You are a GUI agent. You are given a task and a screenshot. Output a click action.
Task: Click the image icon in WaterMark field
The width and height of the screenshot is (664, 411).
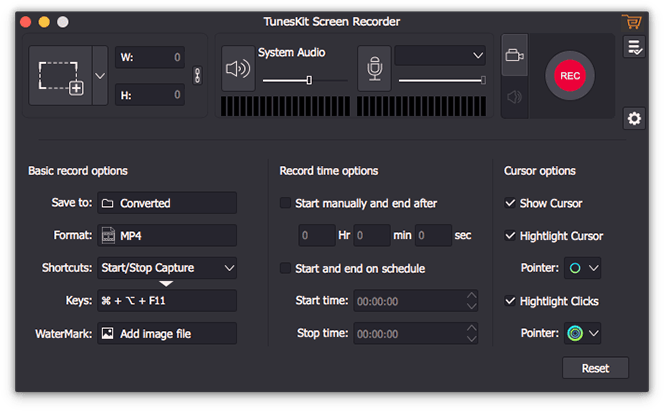point(108,334)
